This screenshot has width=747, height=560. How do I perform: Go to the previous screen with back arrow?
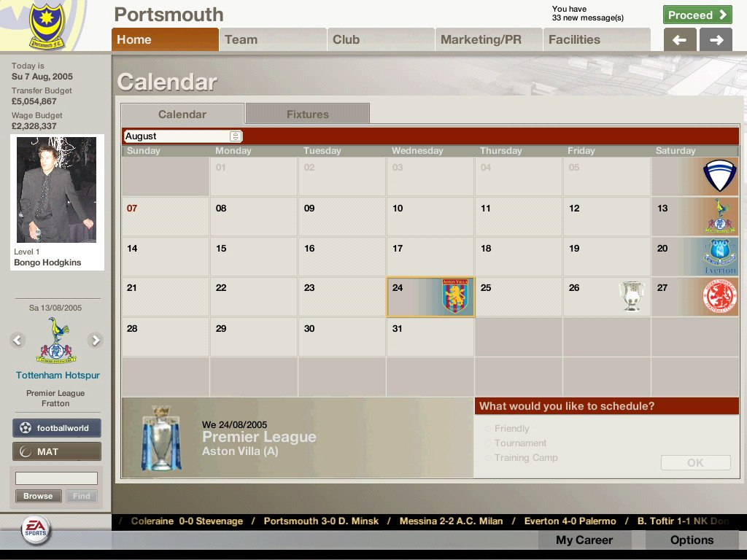coord(679,40)
